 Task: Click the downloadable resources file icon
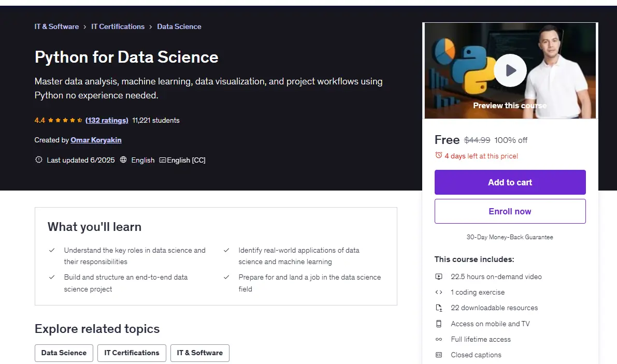tap(439, 308)
